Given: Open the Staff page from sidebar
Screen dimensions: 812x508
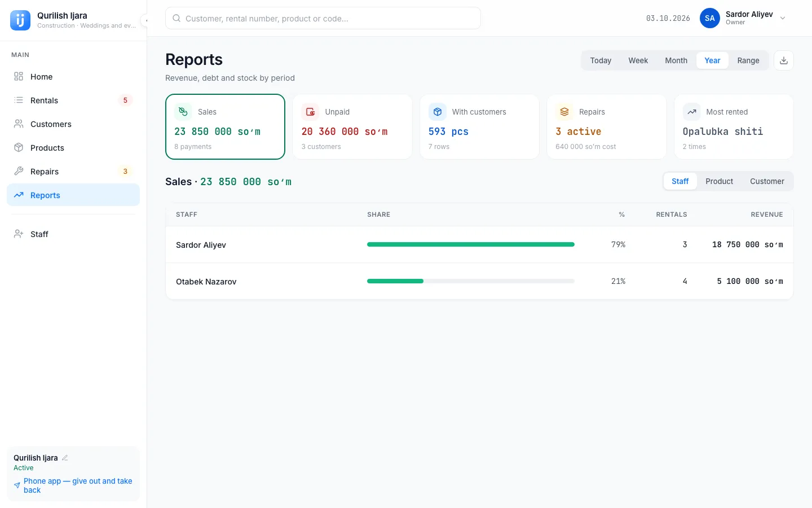Looking at the screenshot, I should click(x=73, y=234).
